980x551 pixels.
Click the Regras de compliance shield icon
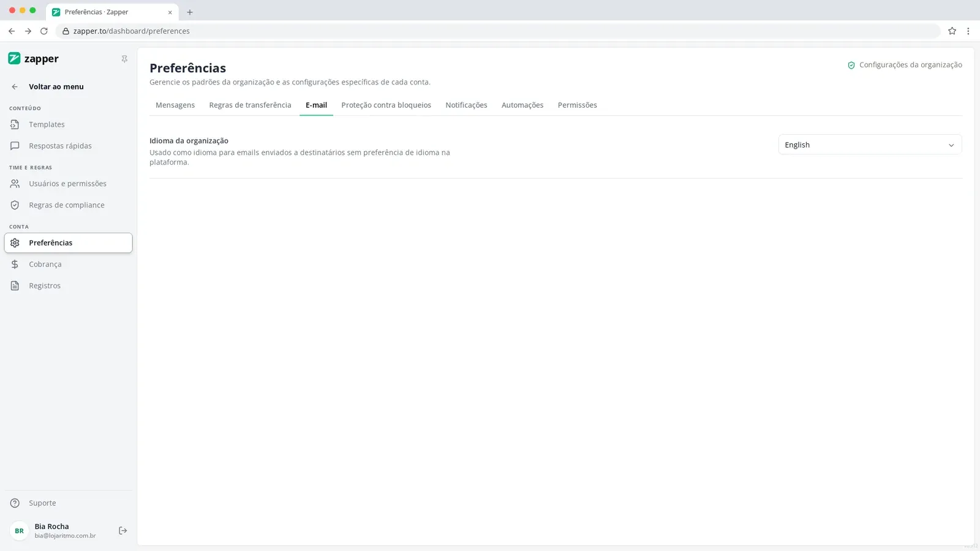(15, 205)
